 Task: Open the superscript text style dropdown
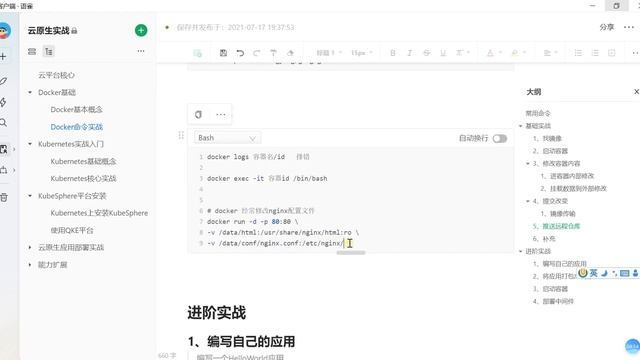pyautogui.click(x=463, y=53)
